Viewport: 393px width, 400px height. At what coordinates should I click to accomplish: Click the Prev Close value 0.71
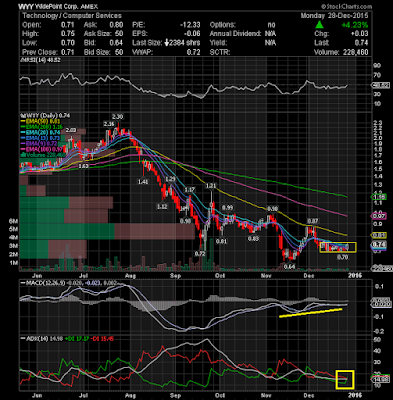69,52
